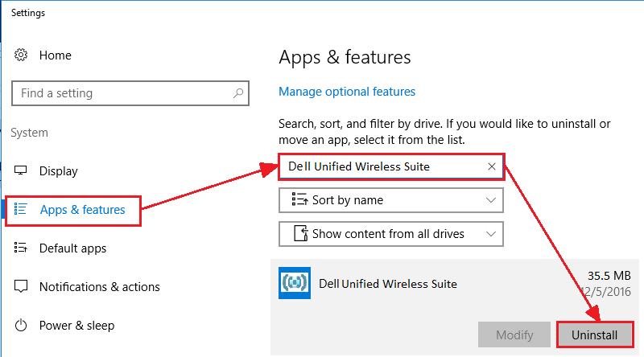Click the Apps & features page heading
Viewport: 644px width, 357px height.
[x=345, y=57]
